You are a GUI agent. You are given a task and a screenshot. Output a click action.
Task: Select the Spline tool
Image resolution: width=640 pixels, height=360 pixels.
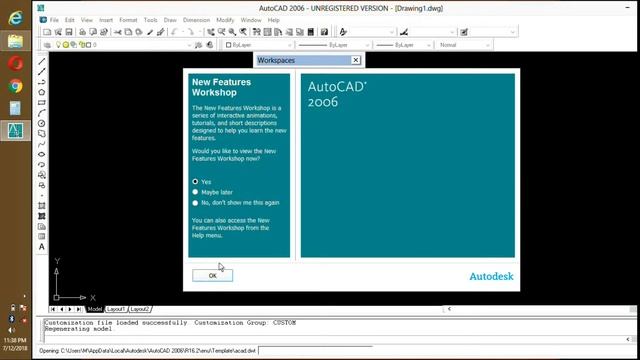click(x=42, y=144)
